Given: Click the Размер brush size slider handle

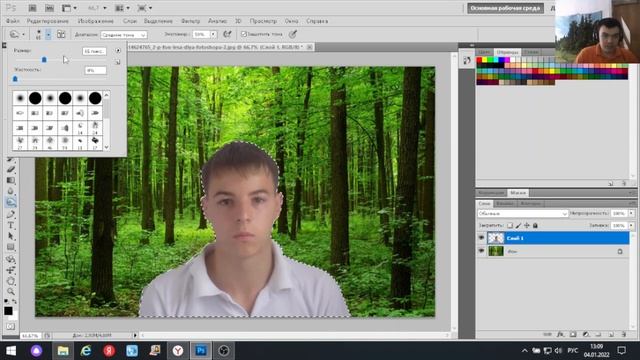Looking at the screenshot, I should (x=44, y=60).
